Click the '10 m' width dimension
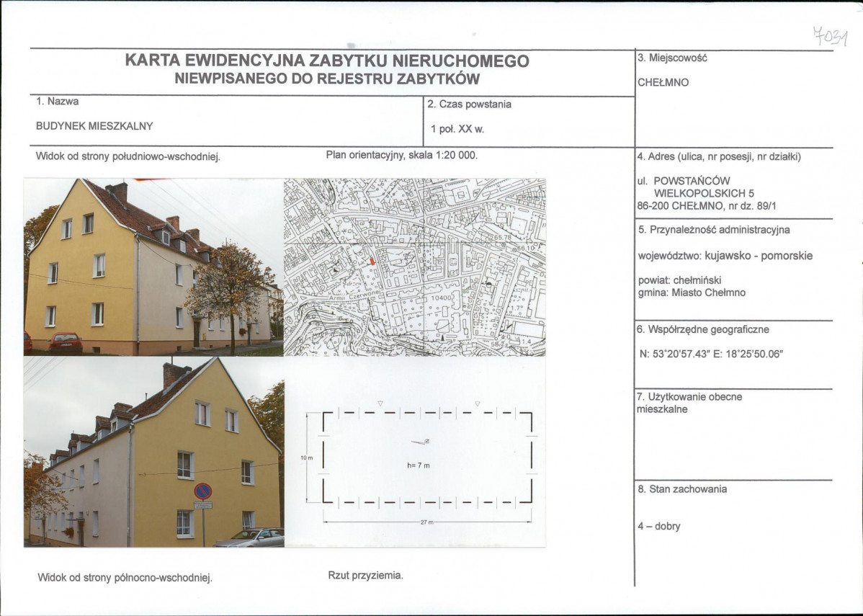This screenshot has width=863, height=616. coord(307,458)
